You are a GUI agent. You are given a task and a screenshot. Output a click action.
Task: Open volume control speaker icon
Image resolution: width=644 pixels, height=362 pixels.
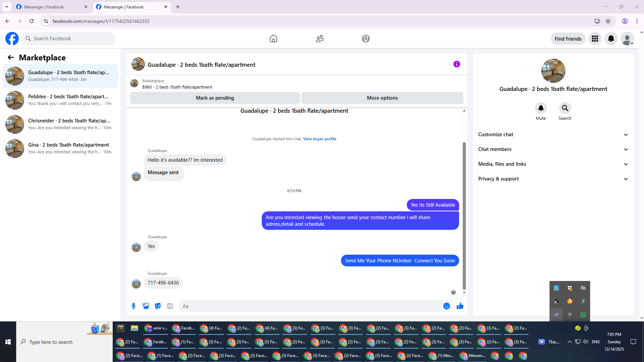pos(586,342)
